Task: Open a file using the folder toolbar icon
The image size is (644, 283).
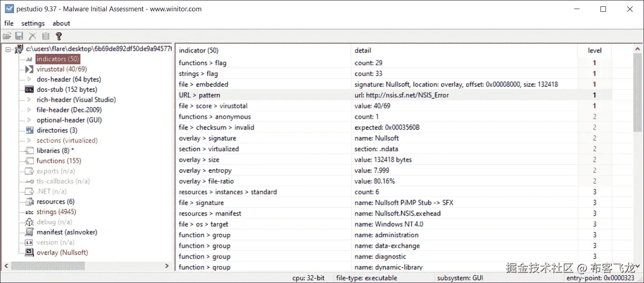Action: (7, 36)
